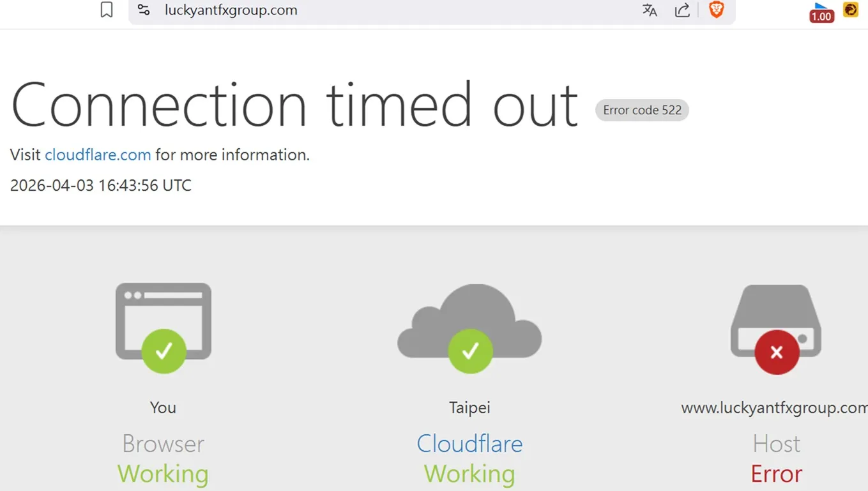Click the translate page icon
Image resolution: width=868 pixels, height=491 pixels.
(x=650, y=10)
